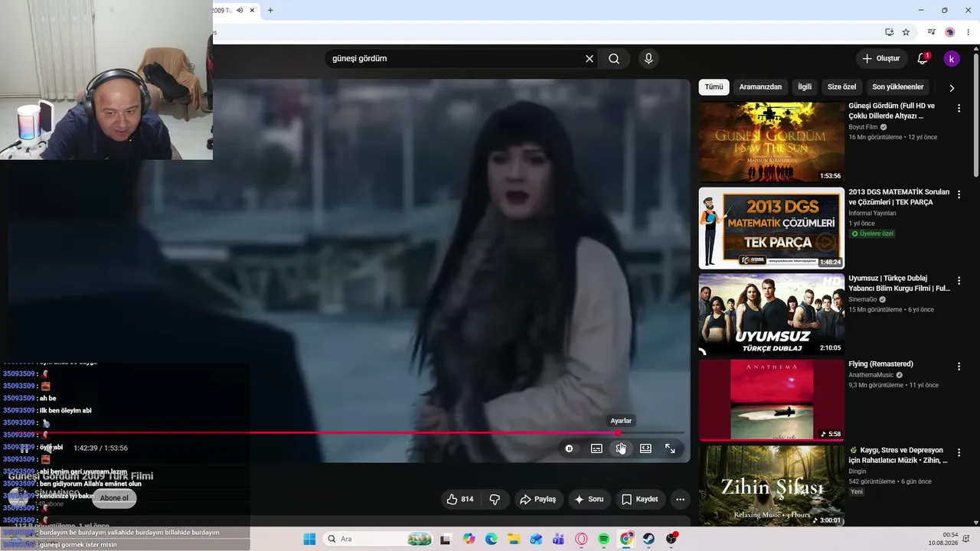Screen dimensions: 980x551
Task: Click the YouTube search magnifier button
Action: 614,59
